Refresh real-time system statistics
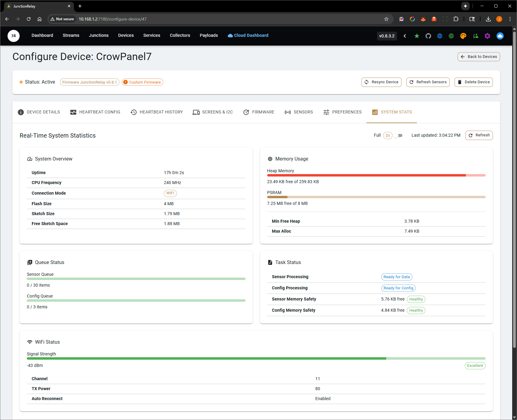Viewport: 517px width, 420px height. [x=479, y=135]
